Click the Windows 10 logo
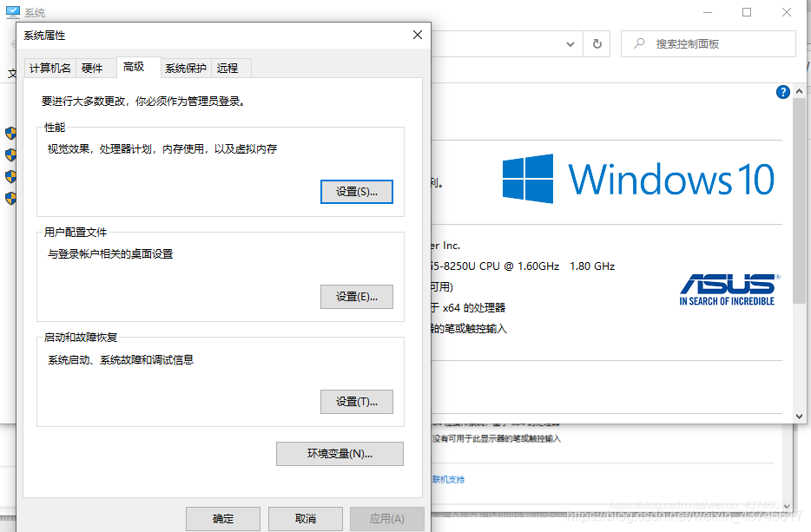Screen dimensions: 811x532 click(x=638, y=179)
